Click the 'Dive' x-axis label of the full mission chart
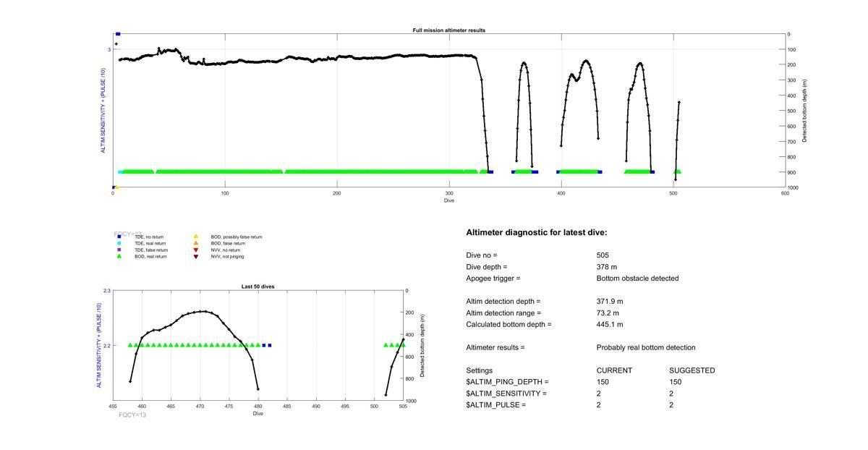 [x=449, y=200]
